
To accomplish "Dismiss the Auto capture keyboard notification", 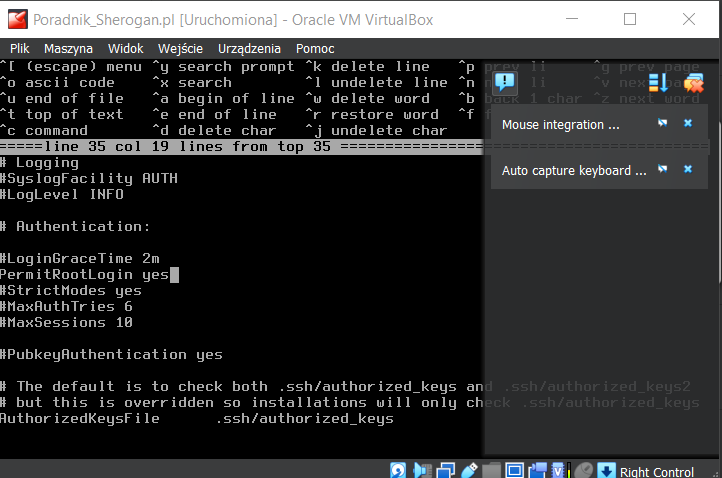I will point(688,169).
